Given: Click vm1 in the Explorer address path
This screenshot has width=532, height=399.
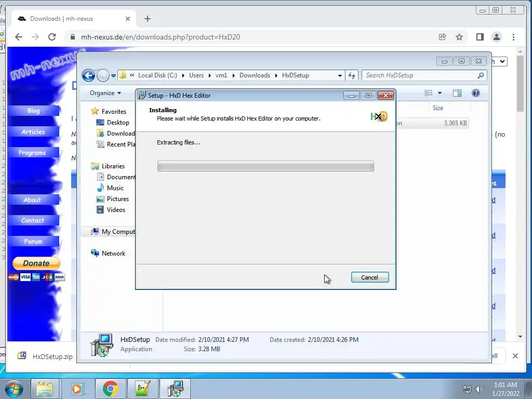Looking at the screenshot, I should (221, 75).
